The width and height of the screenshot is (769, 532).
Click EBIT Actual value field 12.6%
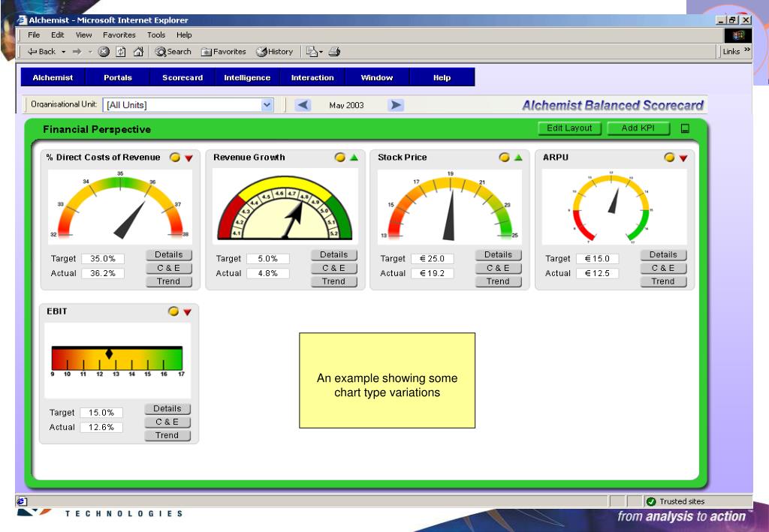pos(101,427)
